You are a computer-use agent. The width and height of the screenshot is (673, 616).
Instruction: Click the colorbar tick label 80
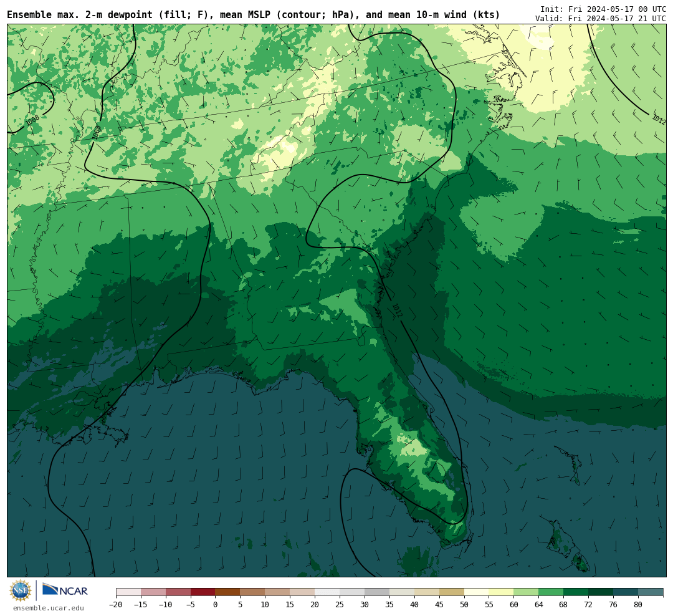(x=638, y=604)
